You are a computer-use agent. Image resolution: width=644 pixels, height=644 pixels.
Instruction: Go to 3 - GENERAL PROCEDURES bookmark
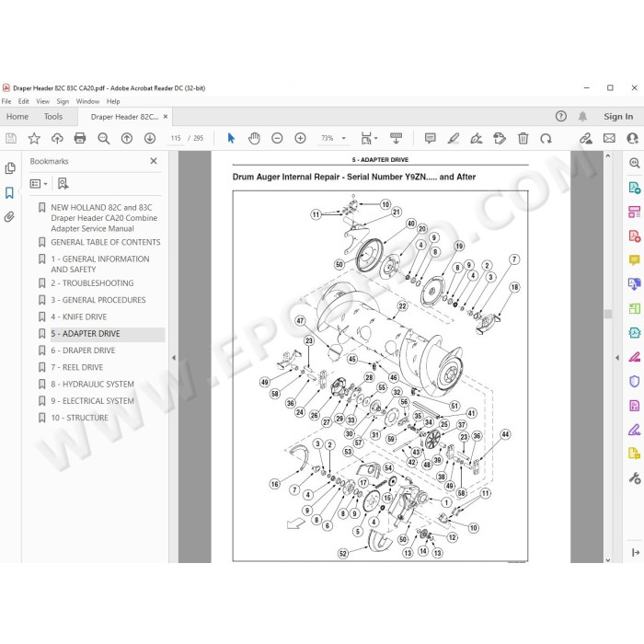[98, 300]
